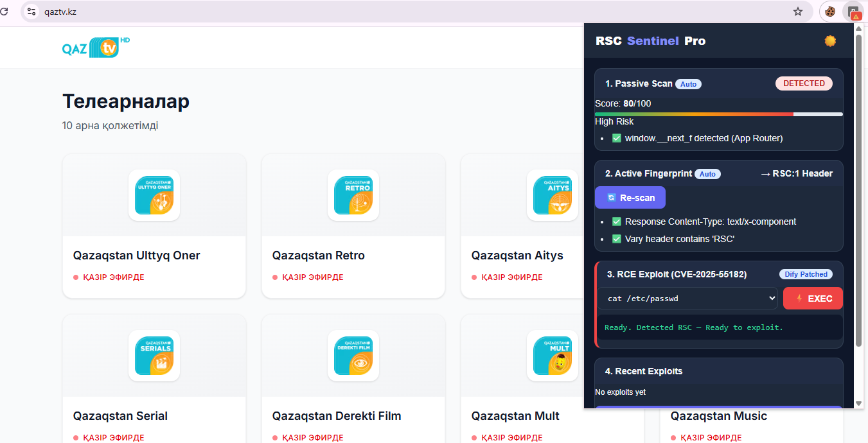Click the '→ RSC:1 Header' text
Viewport: 868px width, 443px height.
pyautogui.click(x=797, y=173)
